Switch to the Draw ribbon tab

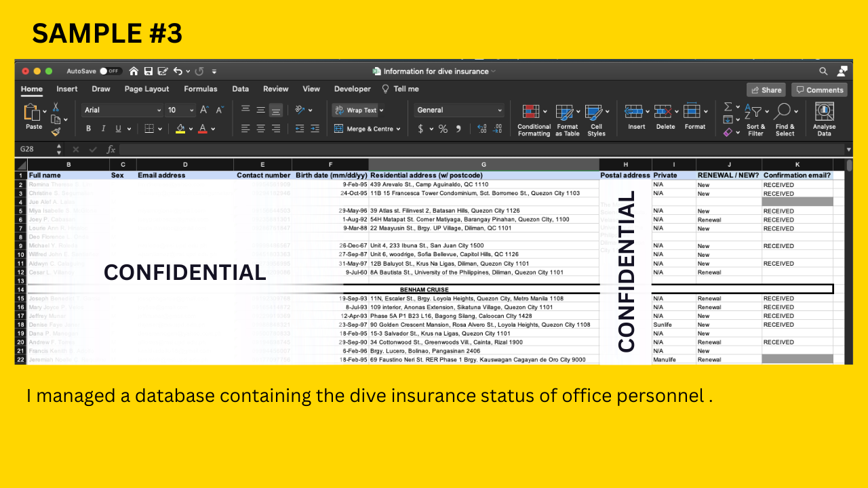pyautogui.click(x=101, y=89)
